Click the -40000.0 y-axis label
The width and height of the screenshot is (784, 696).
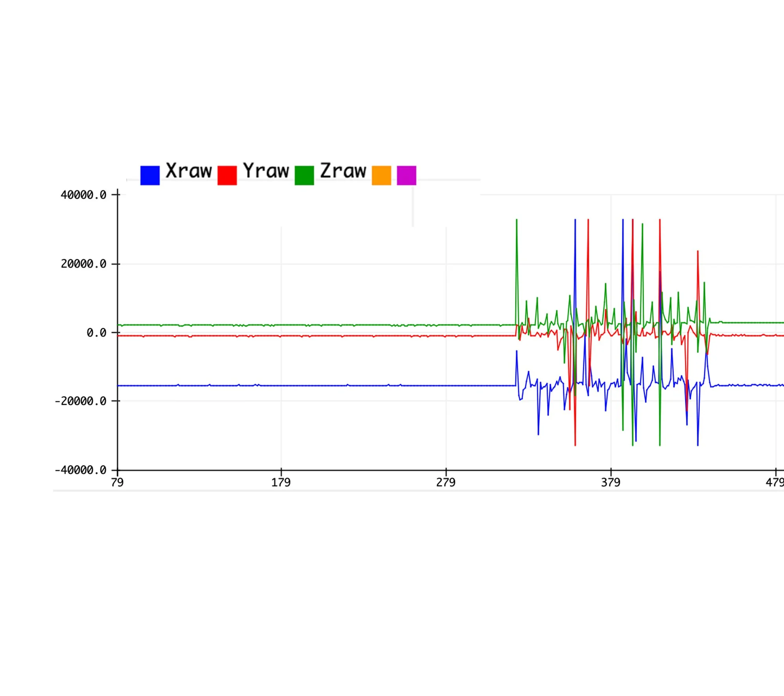[x=81, y=470]
